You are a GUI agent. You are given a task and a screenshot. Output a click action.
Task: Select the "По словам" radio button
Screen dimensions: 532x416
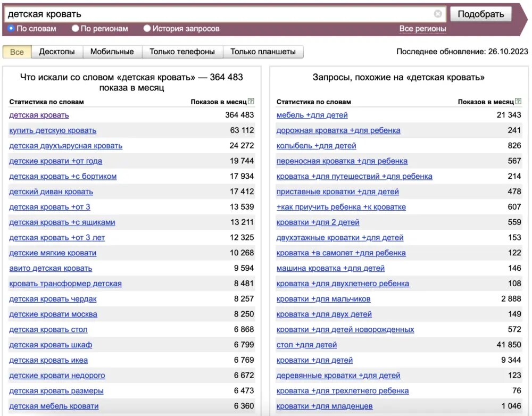(11, 29)
